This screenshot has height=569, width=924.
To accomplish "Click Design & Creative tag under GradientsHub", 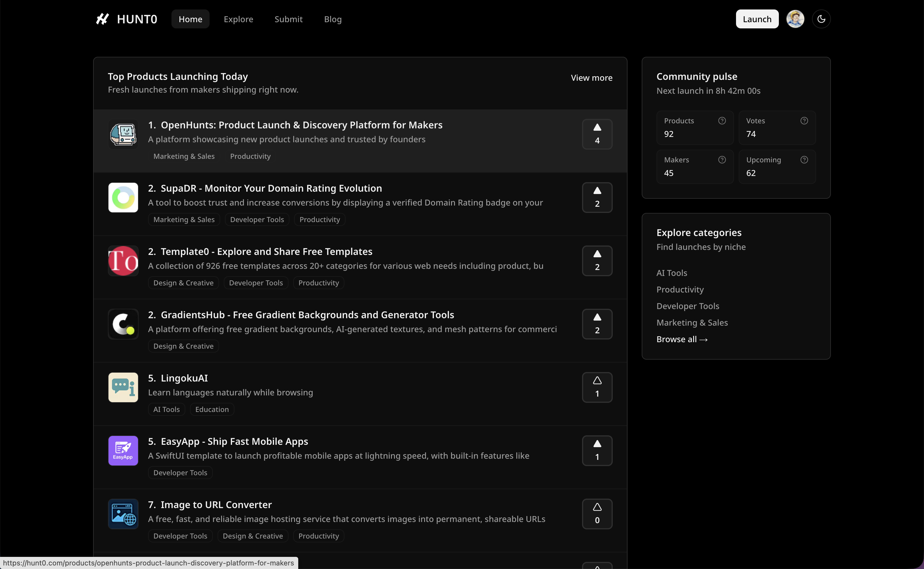I will [183, 346].
